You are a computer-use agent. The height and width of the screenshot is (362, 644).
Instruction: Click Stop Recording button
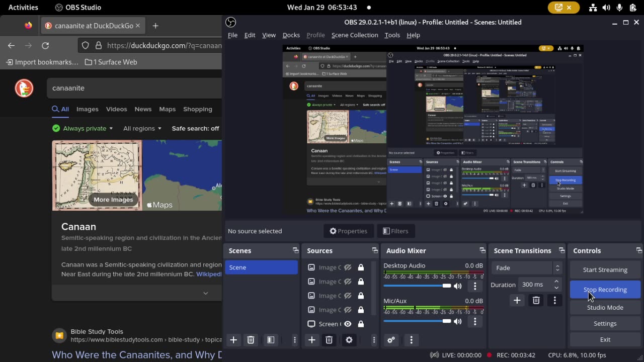tap(605, 290)
